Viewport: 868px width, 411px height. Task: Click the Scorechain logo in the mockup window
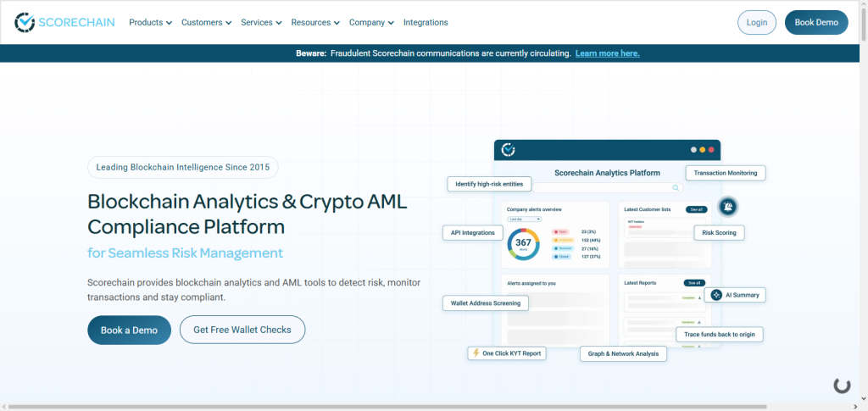pos(509,149)
